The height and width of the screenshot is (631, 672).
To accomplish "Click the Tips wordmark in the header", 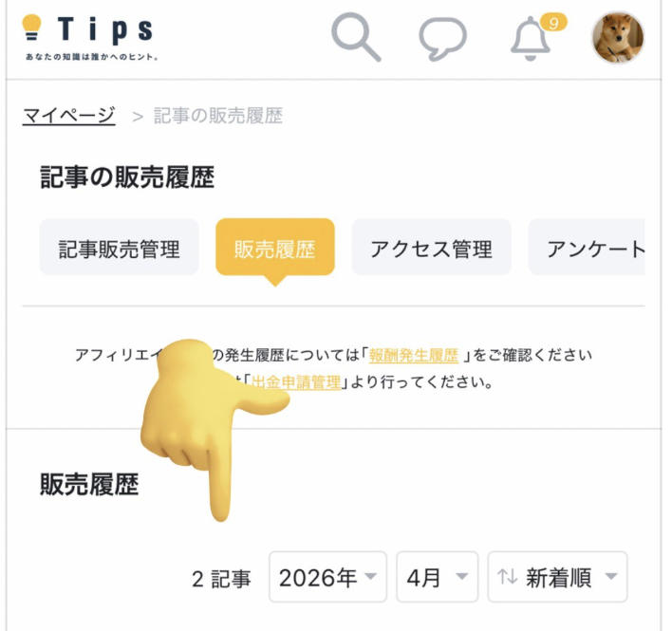I will tap(105, 30).
